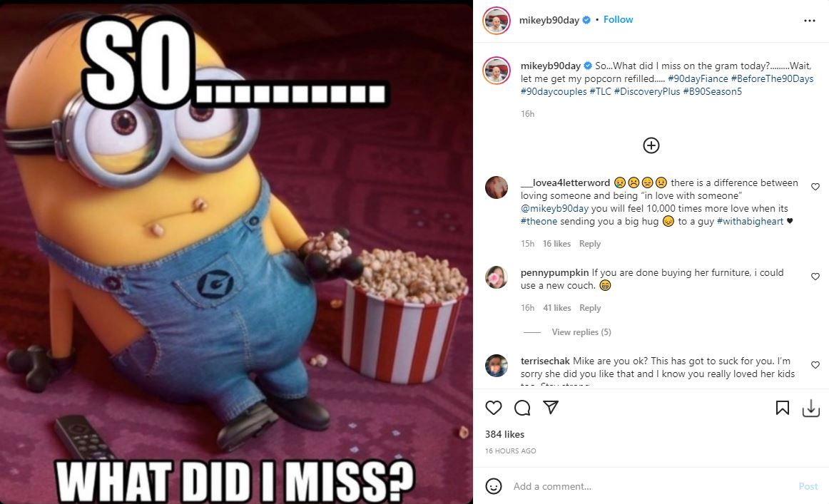Screen dimensions: 829x504
Task: Open the emoji picker smiley icon
Action: [x=493, y=486]
